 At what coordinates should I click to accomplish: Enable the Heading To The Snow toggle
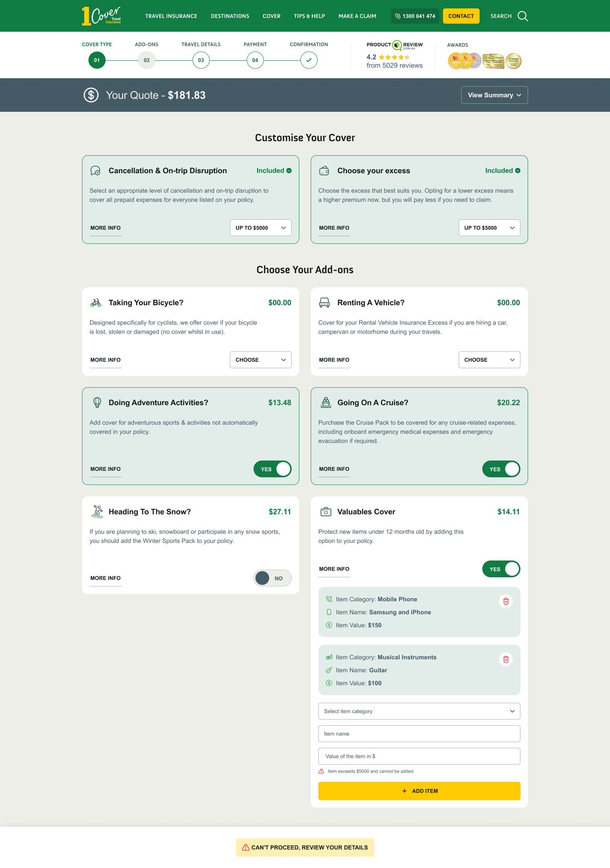(x=273, y=578)
